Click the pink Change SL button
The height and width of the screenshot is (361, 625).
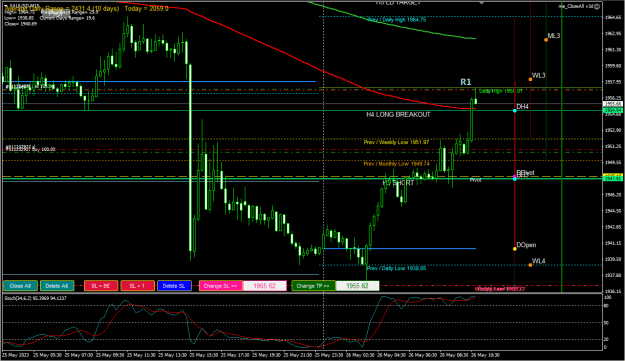pos(221,286)
